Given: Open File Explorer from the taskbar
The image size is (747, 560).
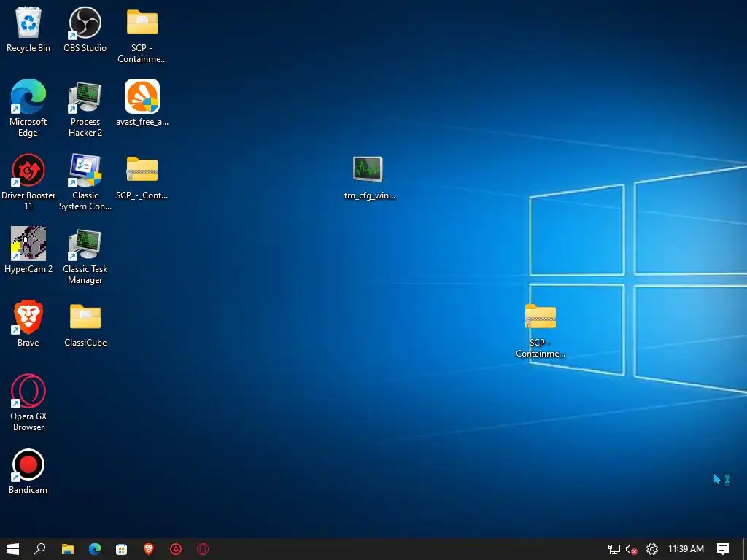Looking at the screenshot, I should coord(68,549).
